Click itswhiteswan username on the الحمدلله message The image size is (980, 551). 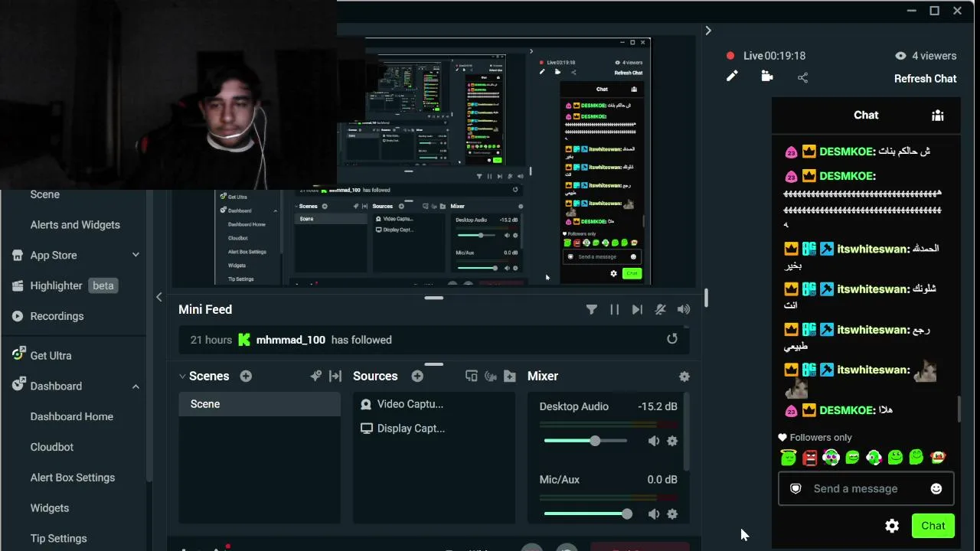pyautogui.click(x=874, y=249)
